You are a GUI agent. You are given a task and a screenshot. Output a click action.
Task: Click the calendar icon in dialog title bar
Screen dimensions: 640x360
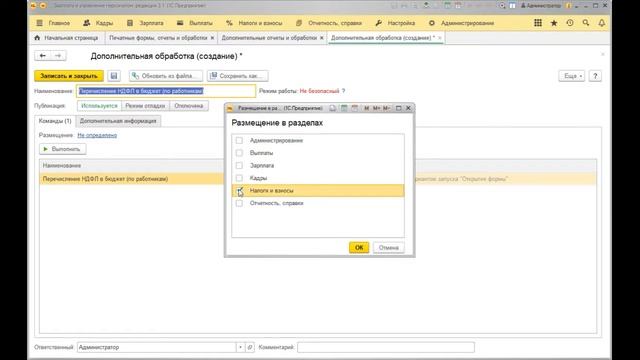pyautogui.click(x=355, y=108)
